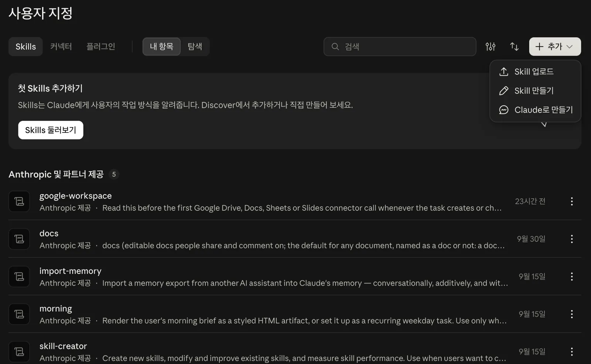Switch to the 탐색 view
Viewport: 591px width, 364px height.
[195, 47]
